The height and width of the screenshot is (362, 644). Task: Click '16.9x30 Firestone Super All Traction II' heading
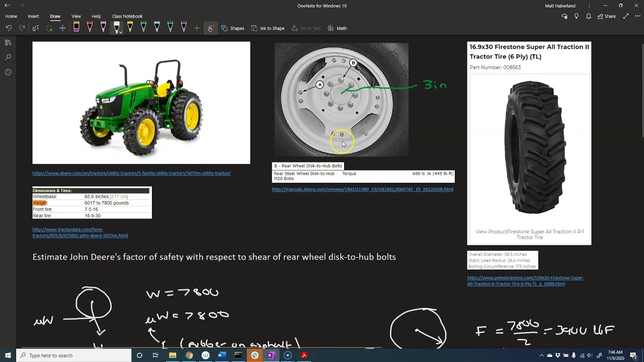coord(529,51)
